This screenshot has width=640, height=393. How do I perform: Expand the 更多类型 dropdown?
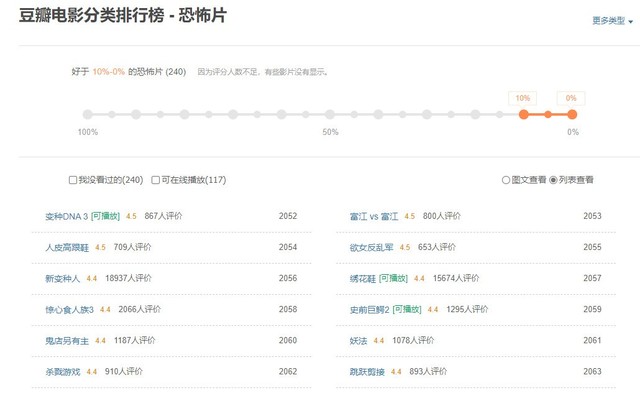coord(612,20)
